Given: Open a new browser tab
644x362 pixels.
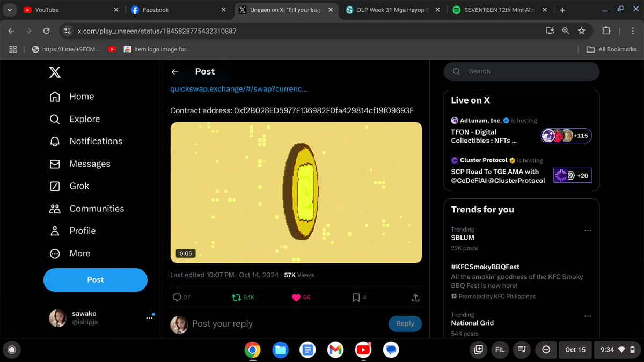Looking at the screenshot, I should point(562,10).
